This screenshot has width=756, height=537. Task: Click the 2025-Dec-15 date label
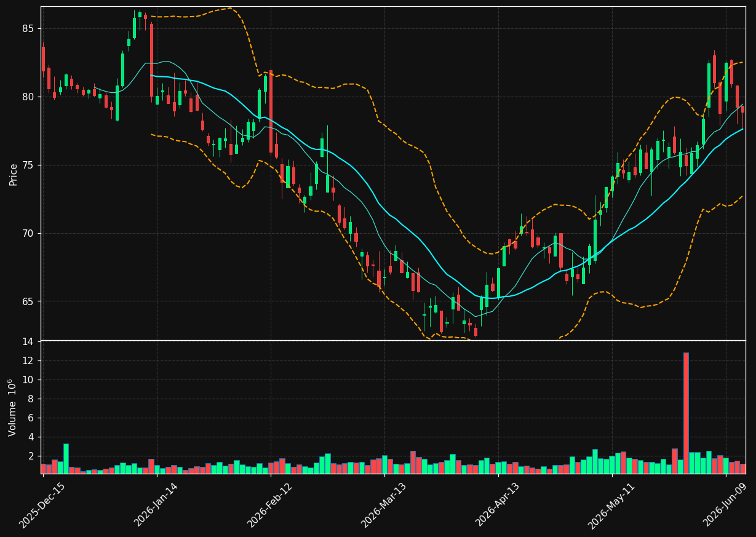point(42,505)
